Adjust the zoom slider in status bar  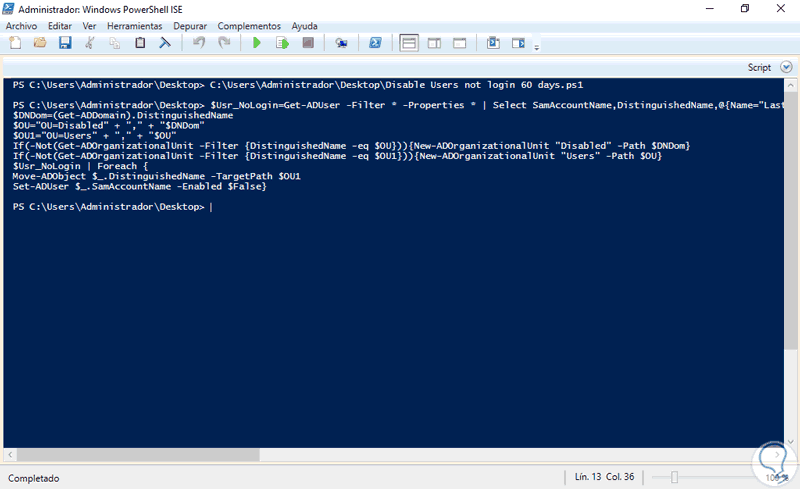674,477
